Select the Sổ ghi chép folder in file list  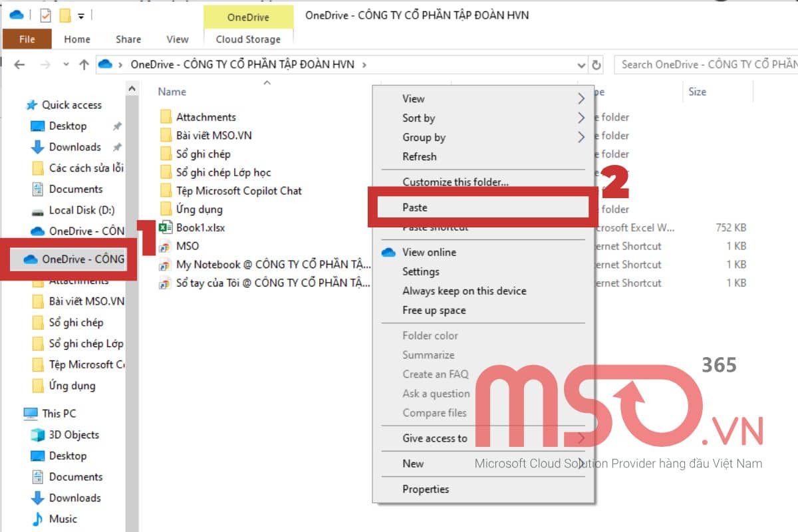coord(203,154)
